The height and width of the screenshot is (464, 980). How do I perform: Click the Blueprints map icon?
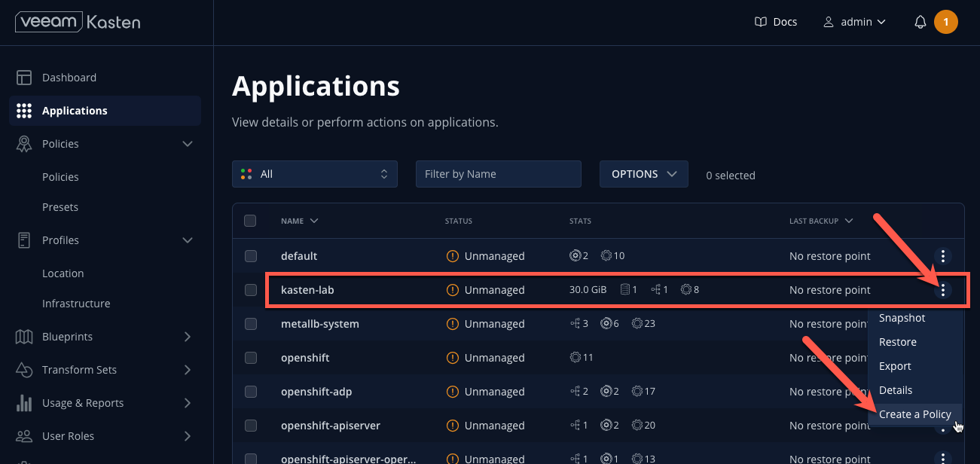[x=24, y=337]
